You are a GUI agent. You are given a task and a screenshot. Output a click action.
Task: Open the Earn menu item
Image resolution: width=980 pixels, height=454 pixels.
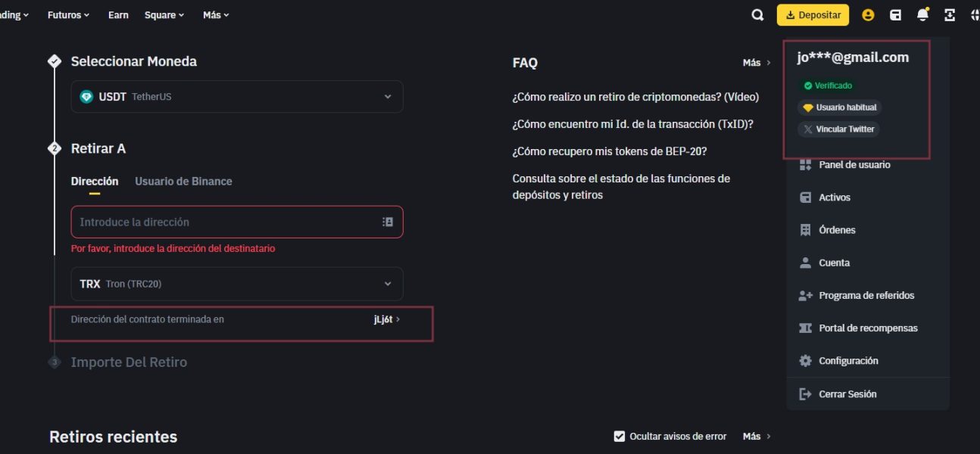point(118,15)
